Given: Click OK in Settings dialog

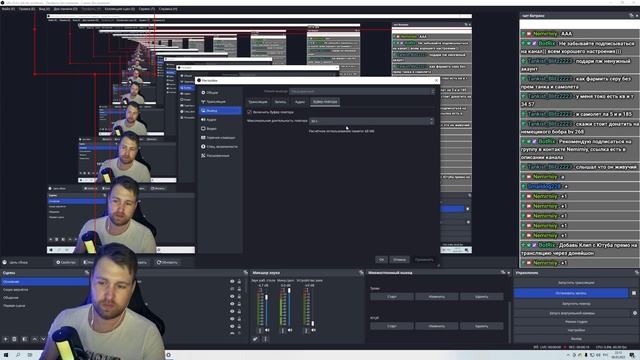Looking at the screenshot, I should (381, 260).
